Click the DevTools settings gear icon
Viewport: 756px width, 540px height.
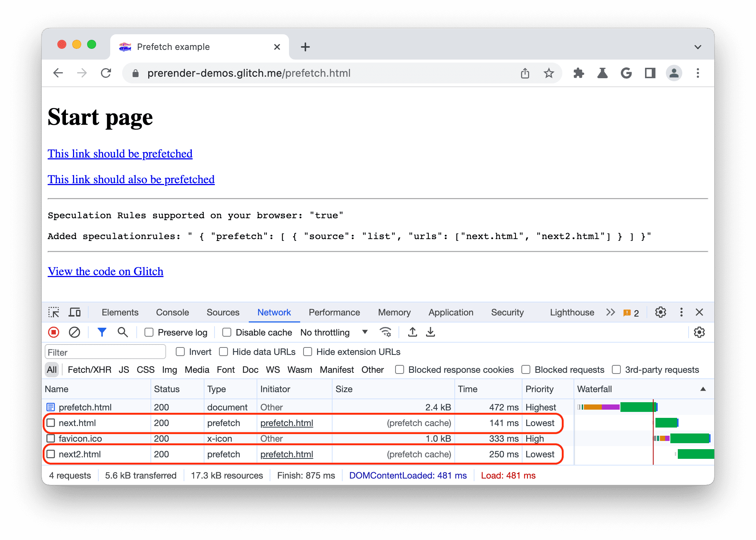click(661, 312)
